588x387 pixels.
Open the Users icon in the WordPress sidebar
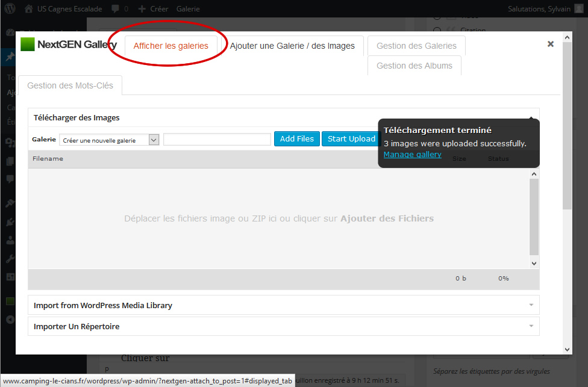pos(10,240)
